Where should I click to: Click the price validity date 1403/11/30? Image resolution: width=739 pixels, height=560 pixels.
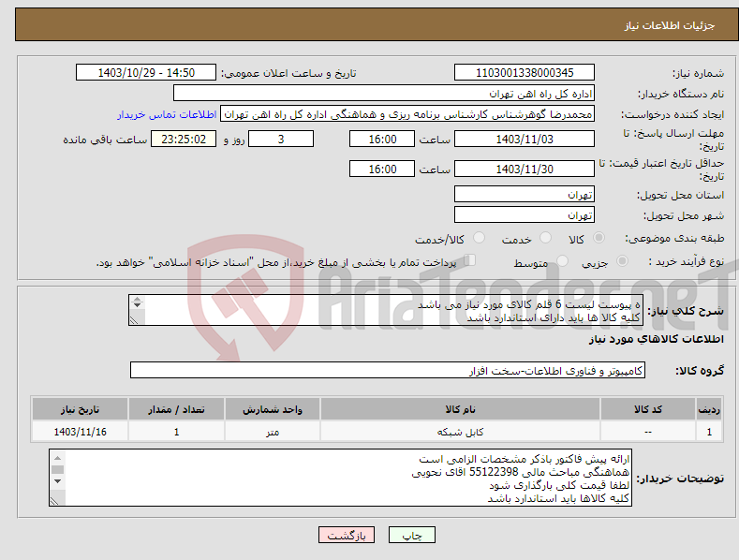click(525, 169)
